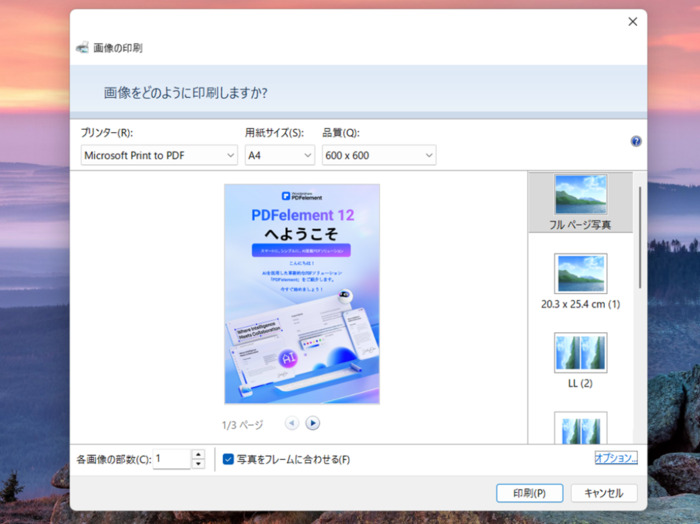Increase the copies count with up arrow

tap(198, 454)
